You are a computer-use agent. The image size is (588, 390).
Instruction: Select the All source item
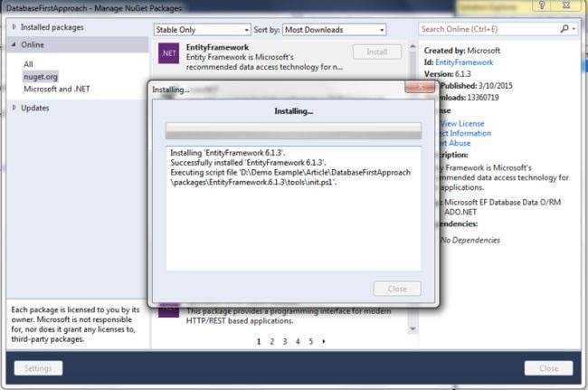[x=28, y=64]
